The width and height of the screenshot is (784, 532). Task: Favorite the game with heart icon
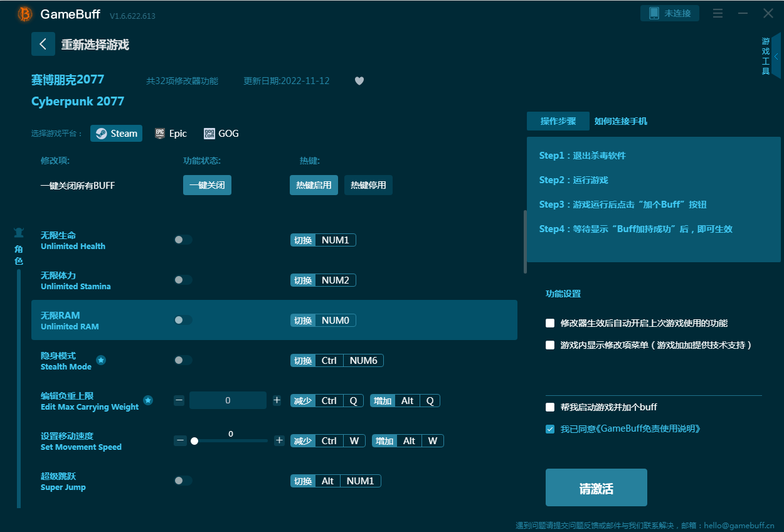pyautogui.click(x=359, y=81)
